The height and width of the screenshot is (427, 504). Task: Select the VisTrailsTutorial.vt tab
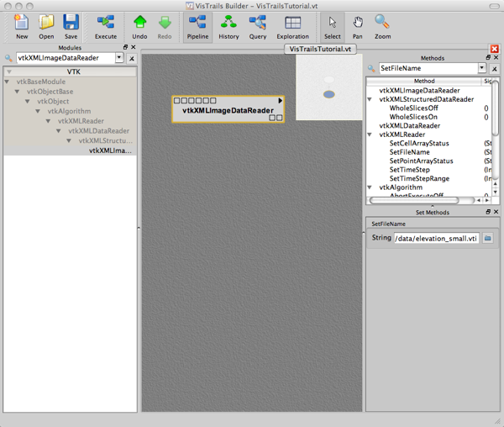click(x=320, y=50)
